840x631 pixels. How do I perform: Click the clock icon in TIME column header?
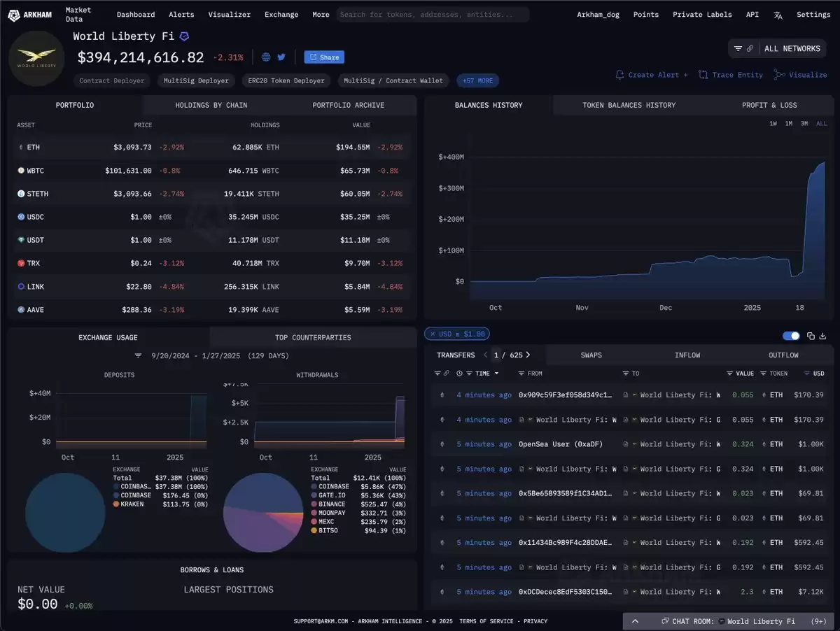459,374
